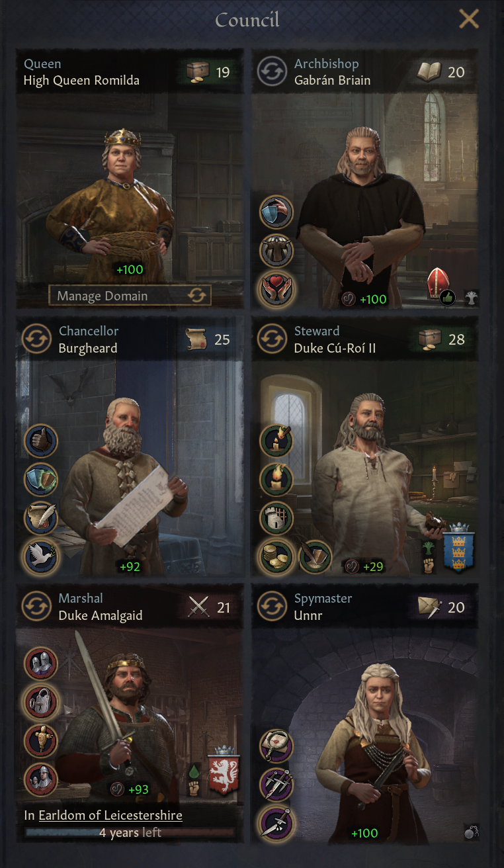The image size is (504, 868).
Task: Toggle the Marshal's helmet knight task
Action: click(x=41, y=664)
